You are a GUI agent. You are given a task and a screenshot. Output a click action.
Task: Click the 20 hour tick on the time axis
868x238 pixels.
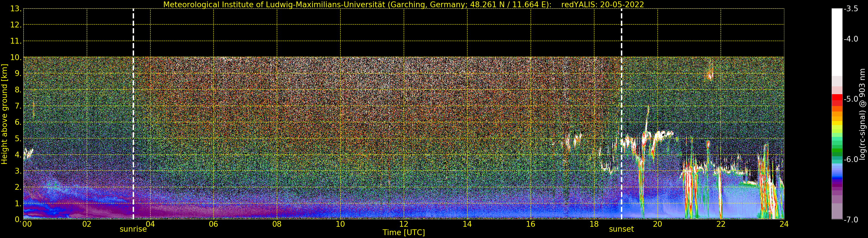657,224
